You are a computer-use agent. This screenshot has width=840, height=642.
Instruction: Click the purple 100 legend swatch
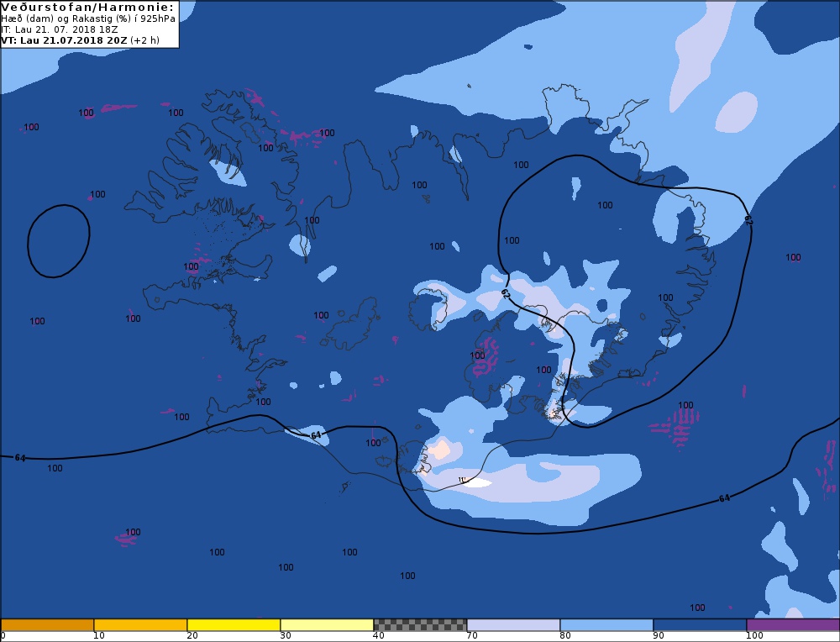[793, 625]
